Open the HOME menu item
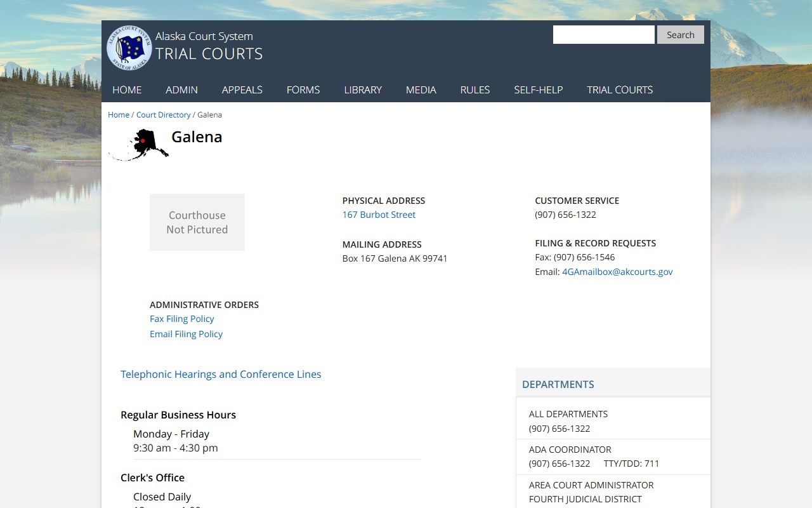Viewport: 812px width, 508px height. (127, 90)
